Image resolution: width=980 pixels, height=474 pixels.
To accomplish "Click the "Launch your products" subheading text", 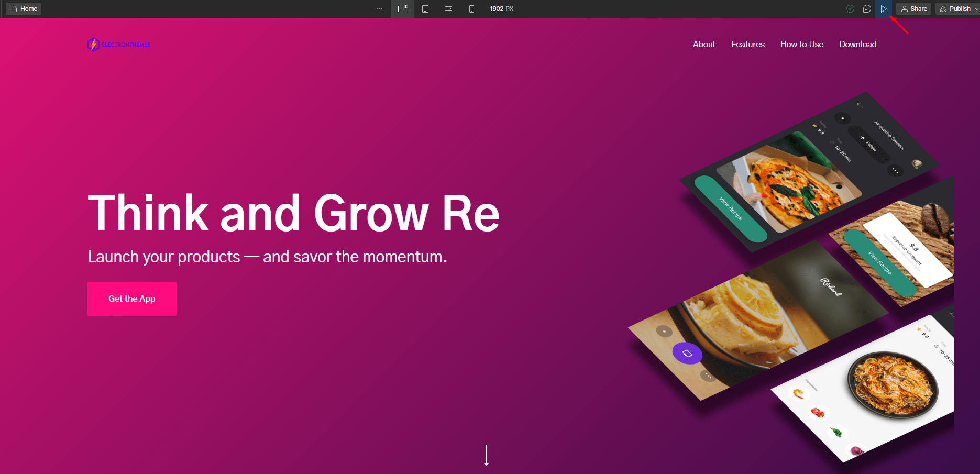I will (268, 257).
